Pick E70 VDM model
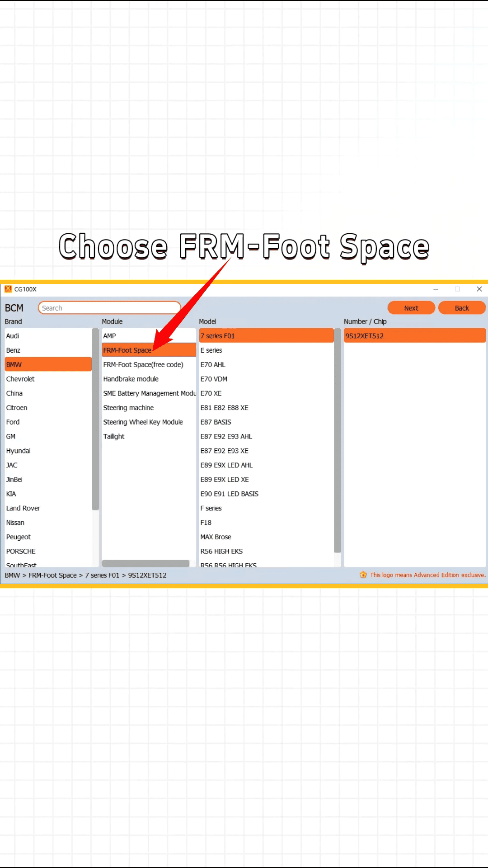This screenshot has height=868, width=488. click(266, 379)
